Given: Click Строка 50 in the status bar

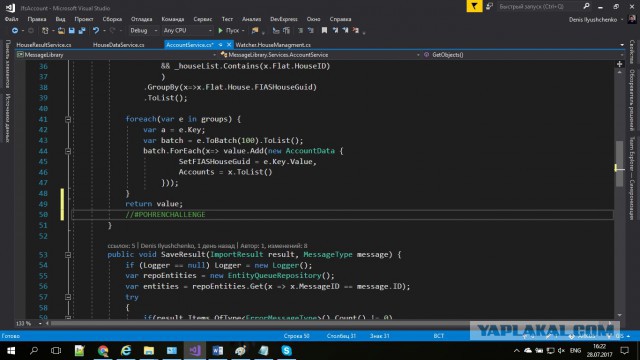Looking at the screenshot, I should [x=296, y=336].
